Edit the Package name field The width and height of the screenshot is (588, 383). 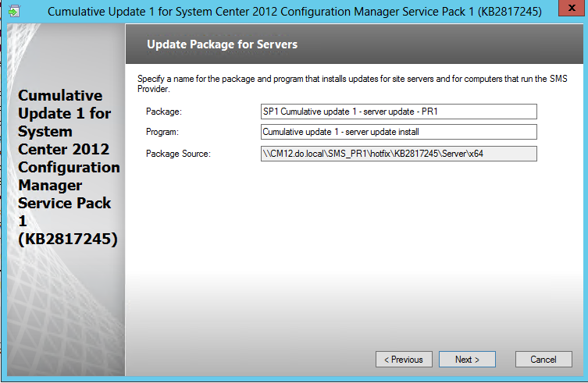[398, 112]
